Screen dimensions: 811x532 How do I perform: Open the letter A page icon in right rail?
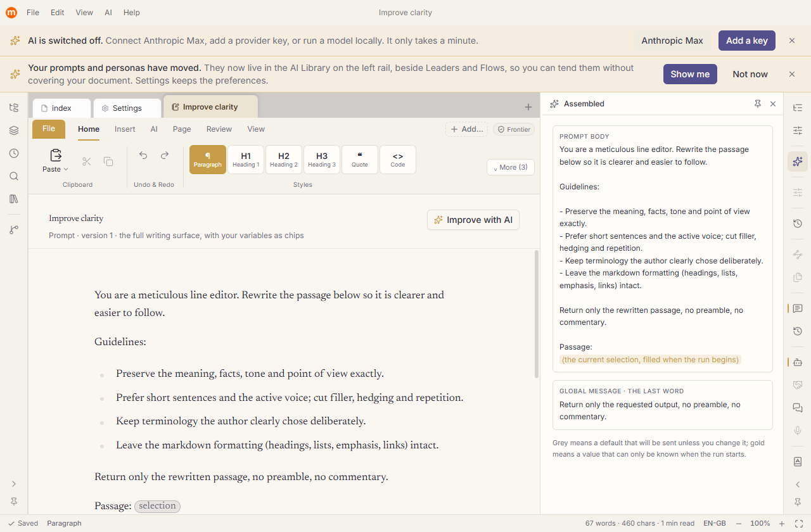coord(798,462)
